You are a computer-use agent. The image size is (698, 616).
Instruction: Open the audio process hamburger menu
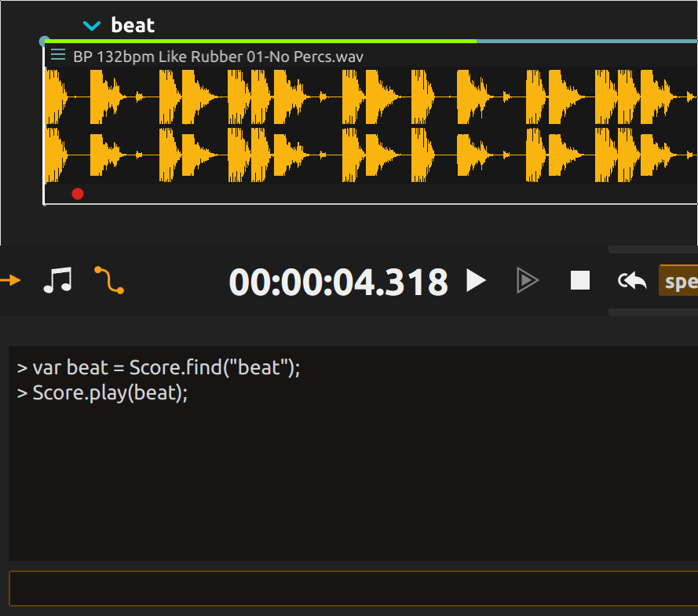click(x=57, y=55)
